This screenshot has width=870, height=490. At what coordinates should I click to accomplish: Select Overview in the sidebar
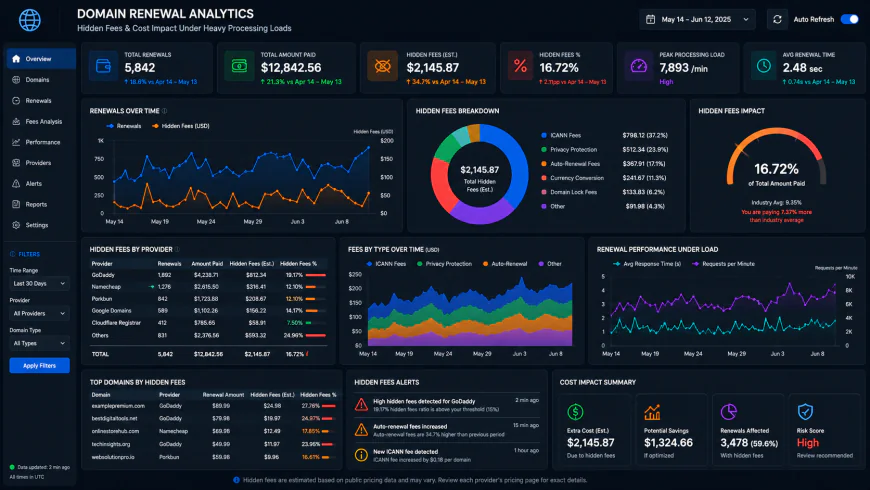point(41,59)
